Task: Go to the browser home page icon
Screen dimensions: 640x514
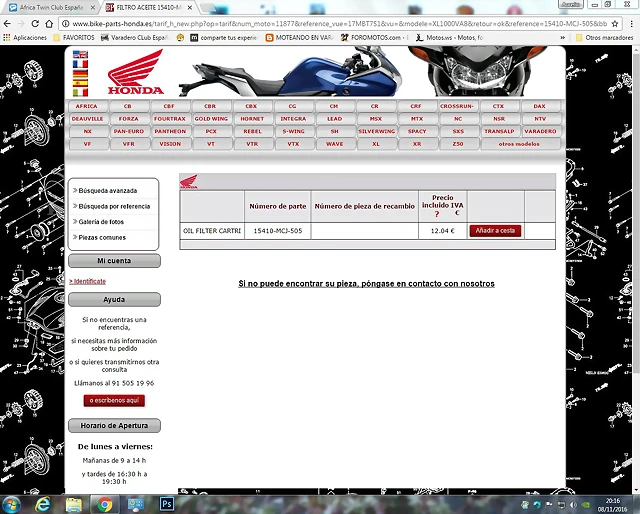Action: coord(49,24)
